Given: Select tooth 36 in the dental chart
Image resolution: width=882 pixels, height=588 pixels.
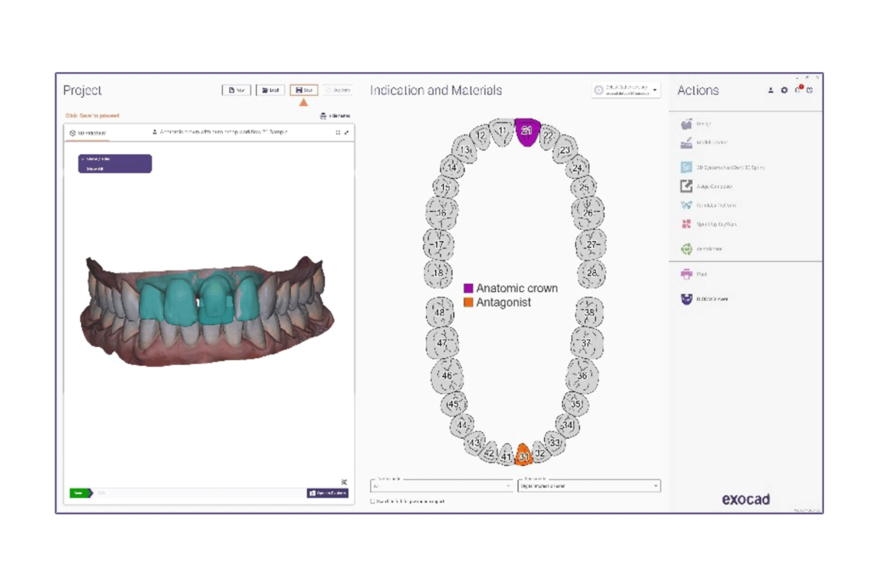Looking at the screenshot, I should (582, 376).
